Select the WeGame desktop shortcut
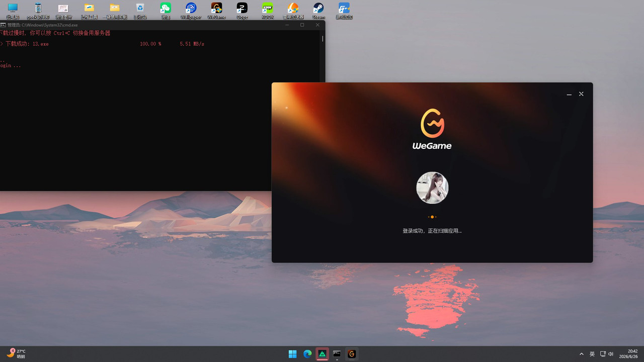644x362 pixels. [216, 10]
